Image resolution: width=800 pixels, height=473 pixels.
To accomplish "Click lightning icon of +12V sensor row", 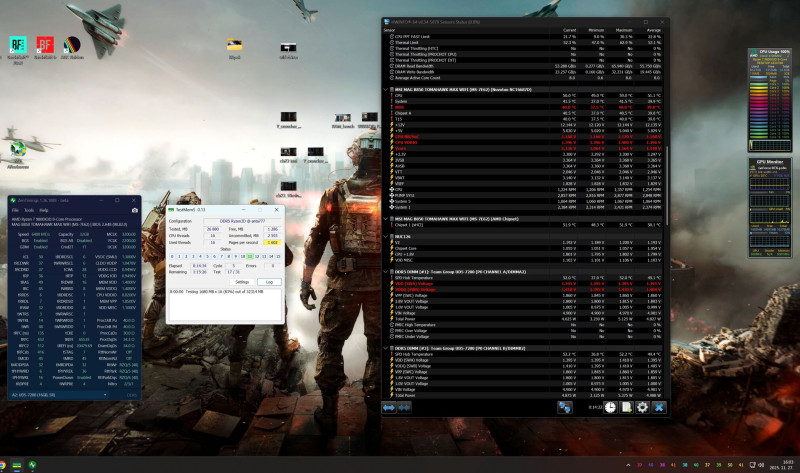I will (x=392, y=125).
